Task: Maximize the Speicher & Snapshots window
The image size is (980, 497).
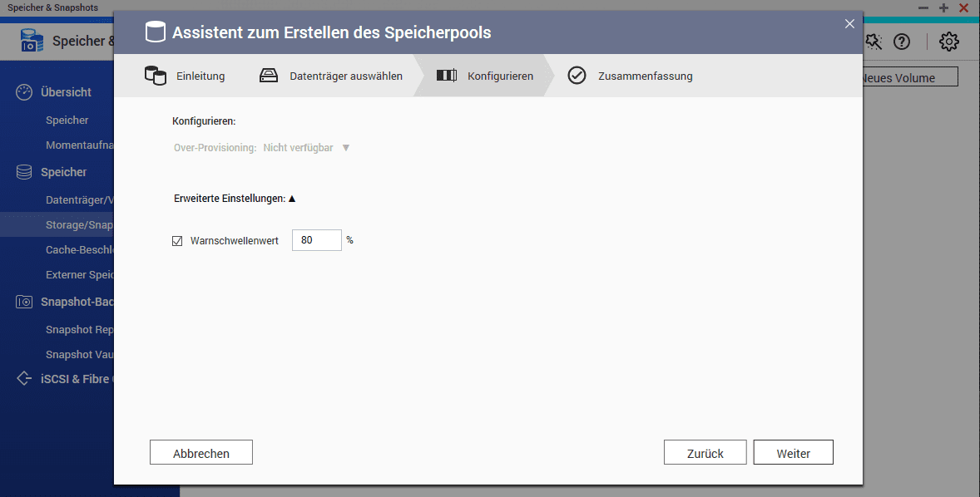Action: coord(943,8)
